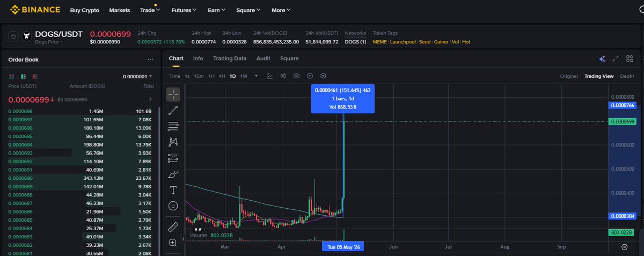
Task: Switch to 1H time interval
Action: click(211, 76)
